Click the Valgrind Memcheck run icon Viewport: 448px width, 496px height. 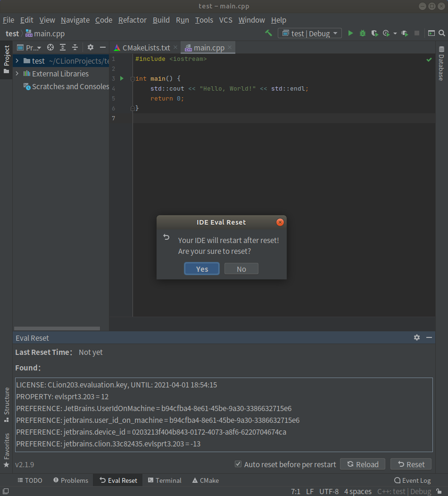pos(405,33)
